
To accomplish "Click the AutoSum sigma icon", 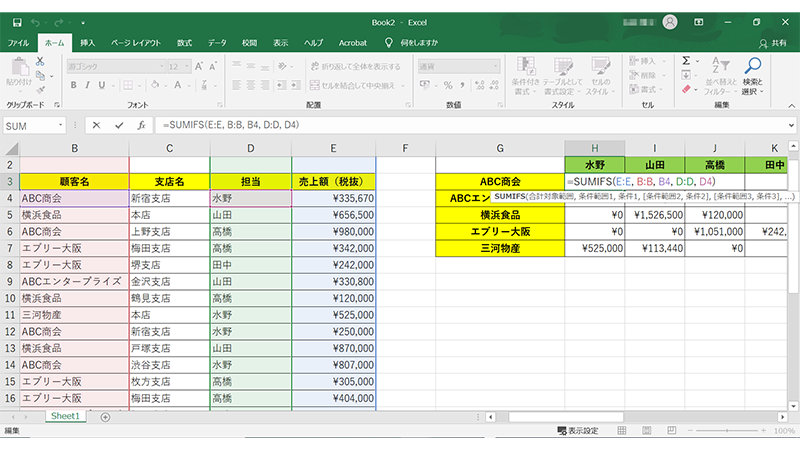I will [x=686, y=61].
